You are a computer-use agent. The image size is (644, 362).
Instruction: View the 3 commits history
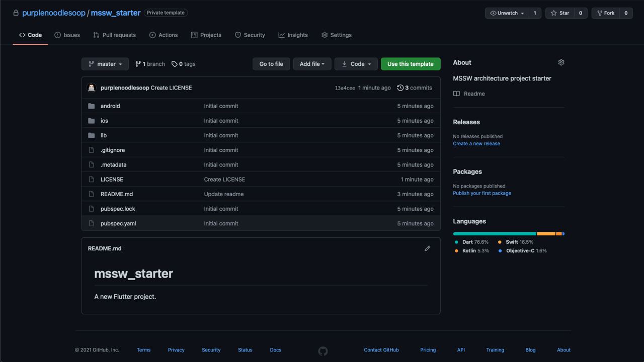(x=415, y=87)
